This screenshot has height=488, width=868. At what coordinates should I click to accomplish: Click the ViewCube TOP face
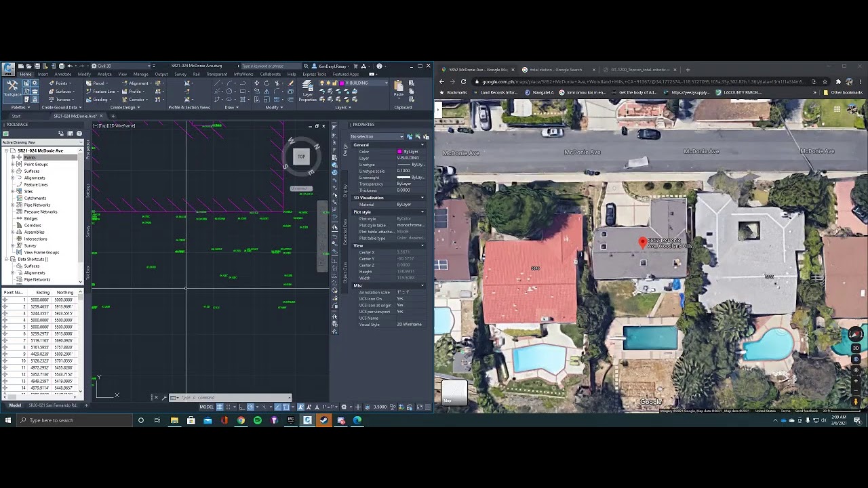click(301, 157)
